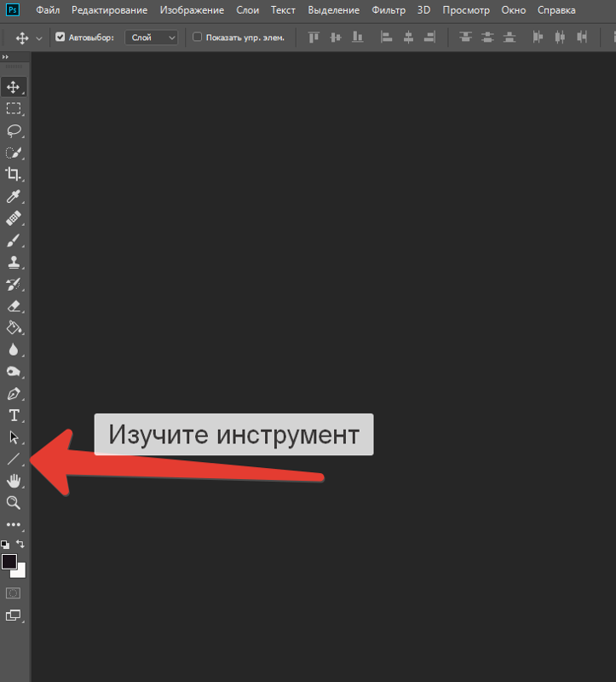Select the Eraser tool
Screen dimensions: 616x682
tap(14, 306)
